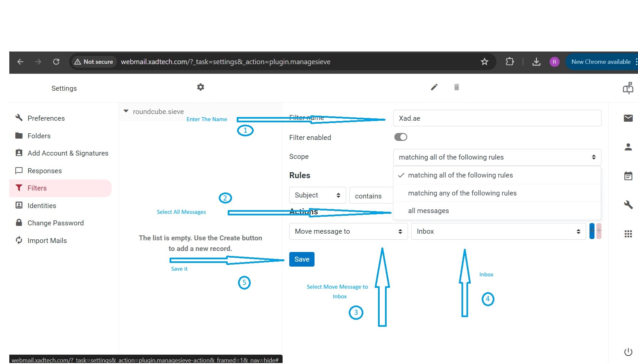Viewport: 638px width, 364px height.
Task: Click the Filter name text field
Action: pyautogui.click(x=497, y=118)
